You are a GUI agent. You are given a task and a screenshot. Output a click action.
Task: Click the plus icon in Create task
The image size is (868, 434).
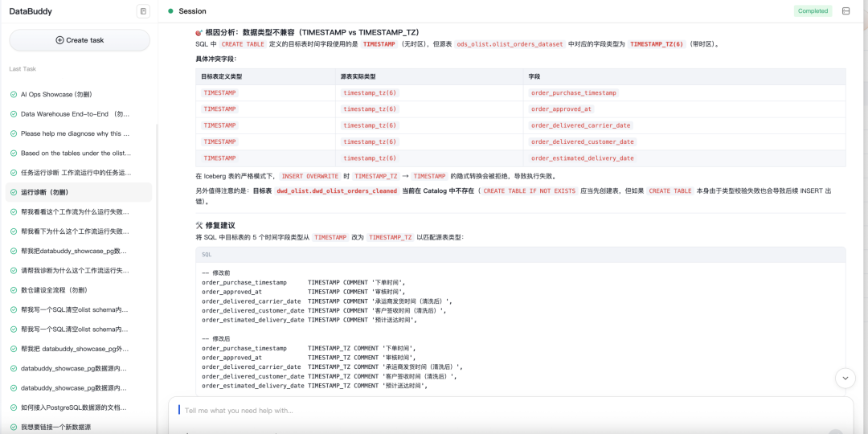point(59,40)
